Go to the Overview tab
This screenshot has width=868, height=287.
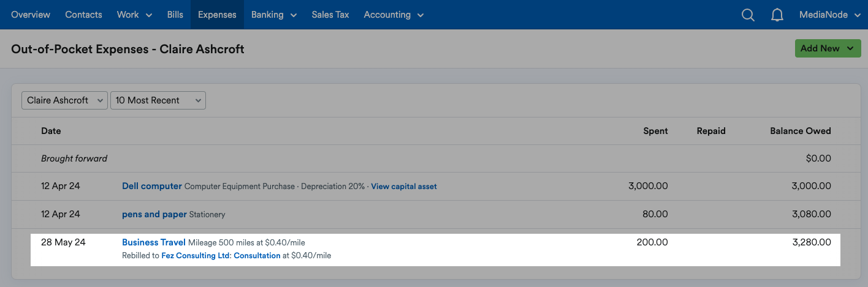[31, 15]
